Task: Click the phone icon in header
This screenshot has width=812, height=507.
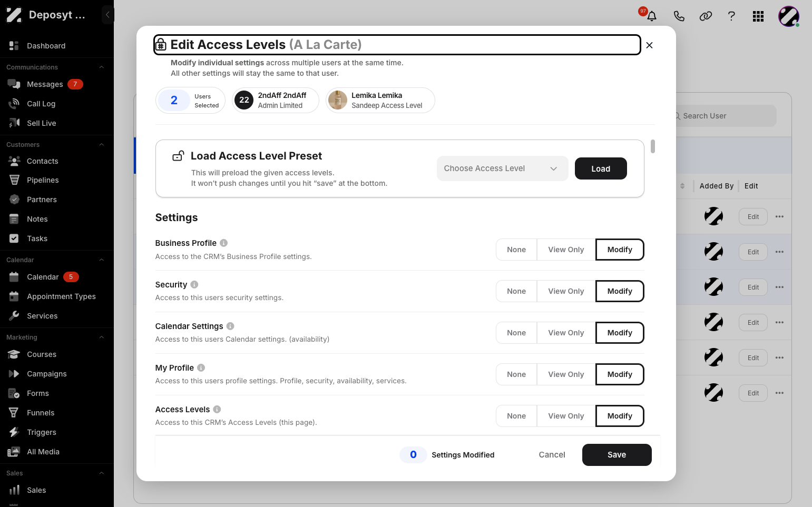Action: (x=679, y=16)
